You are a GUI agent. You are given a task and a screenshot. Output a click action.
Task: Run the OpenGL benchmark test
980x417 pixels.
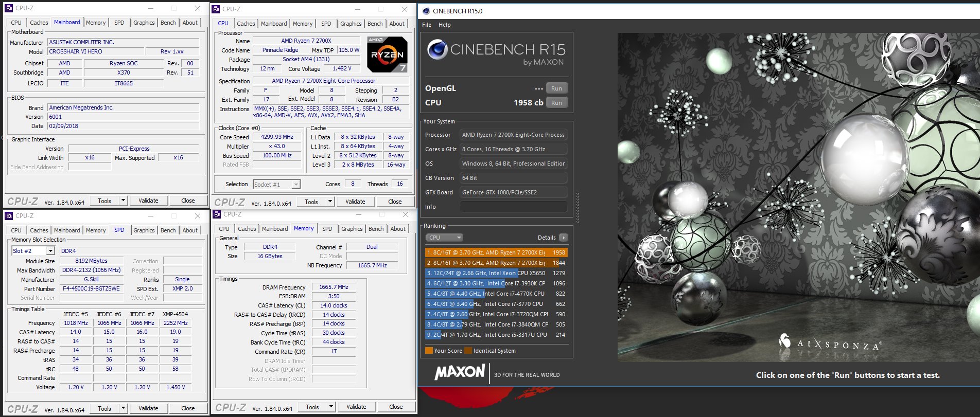click(556, 88)
